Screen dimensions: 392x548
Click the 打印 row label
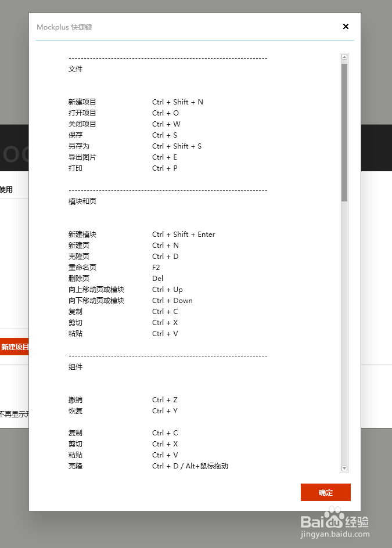pos(75,168)
